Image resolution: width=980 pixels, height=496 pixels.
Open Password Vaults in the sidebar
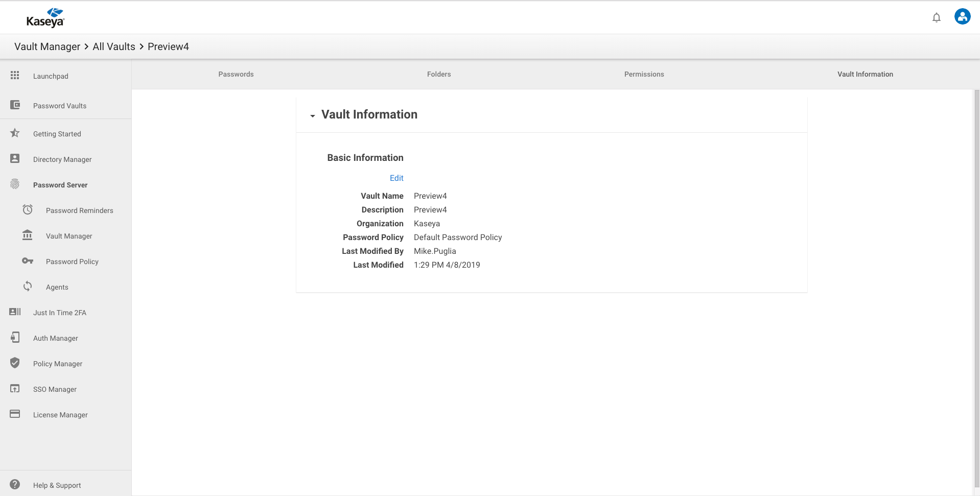point(60,106)
